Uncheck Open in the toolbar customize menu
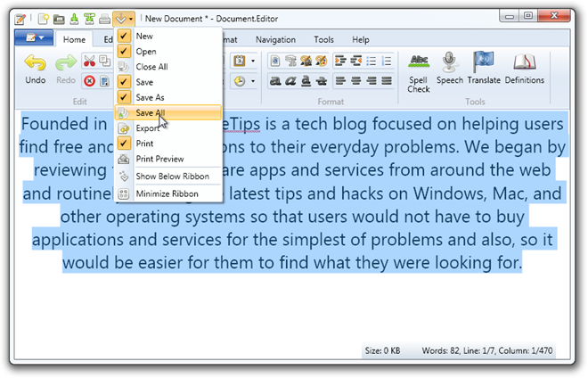 [x=168, y=52]
